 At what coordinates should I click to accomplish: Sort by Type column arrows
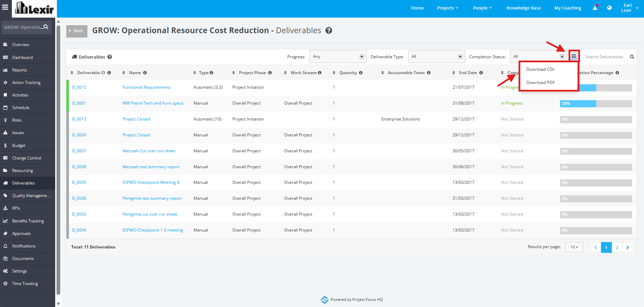point(195,73)
